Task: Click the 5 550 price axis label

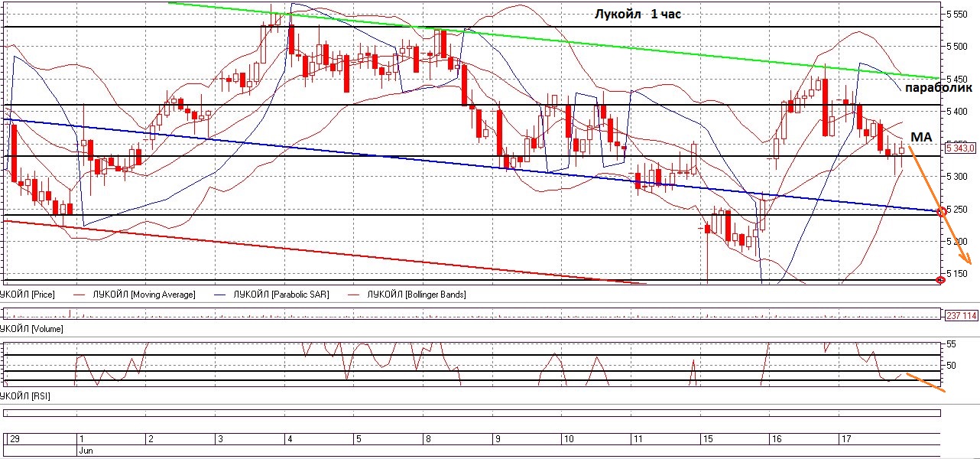Action: pyautogui.click(x=959, y=14)
